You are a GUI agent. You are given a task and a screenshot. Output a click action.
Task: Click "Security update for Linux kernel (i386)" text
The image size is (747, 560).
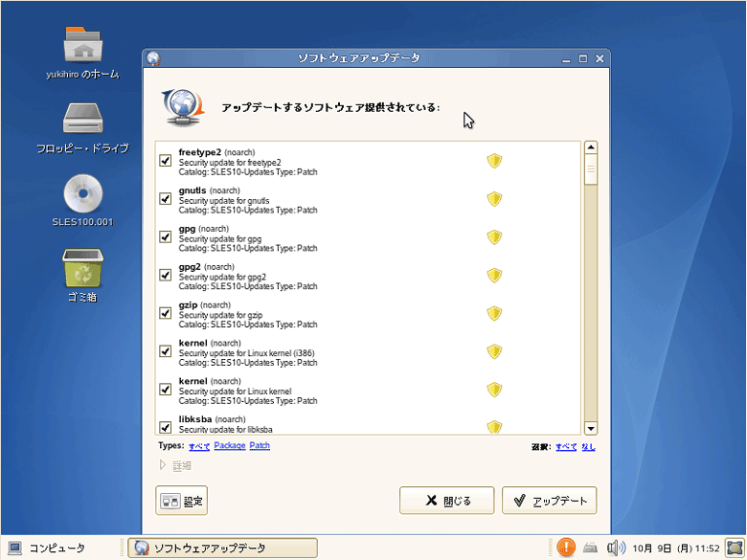click(x=247, y=353)
